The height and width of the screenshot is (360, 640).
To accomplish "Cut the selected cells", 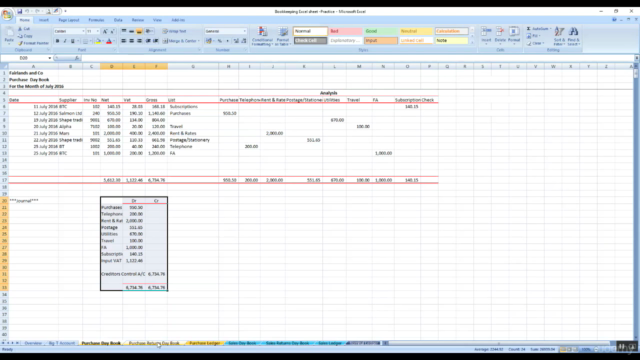I will 24,29.
